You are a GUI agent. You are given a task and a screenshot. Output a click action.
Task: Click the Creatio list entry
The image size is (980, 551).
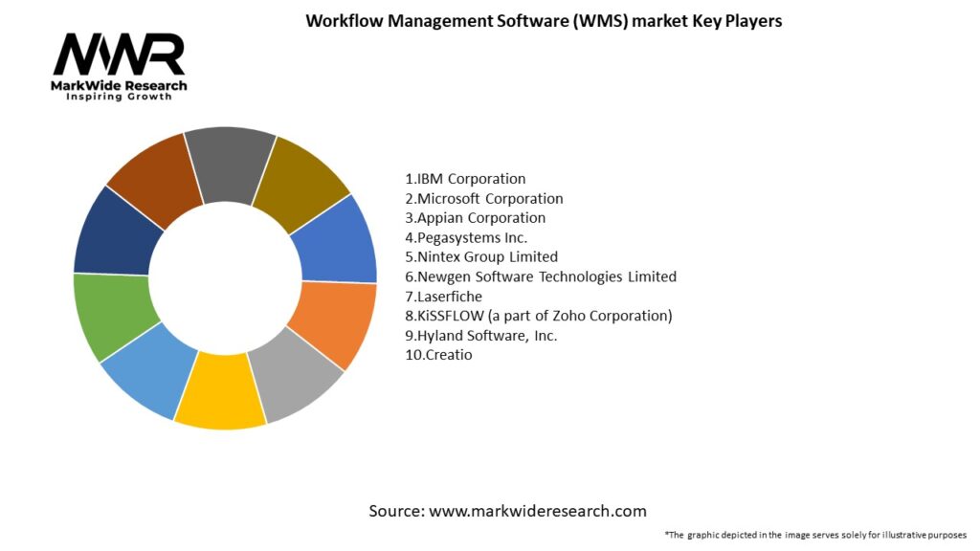439,355
